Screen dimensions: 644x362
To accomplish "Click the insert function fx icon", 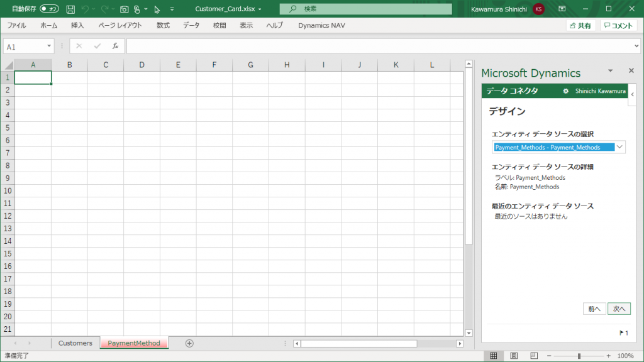I will (x=116, y=47).
